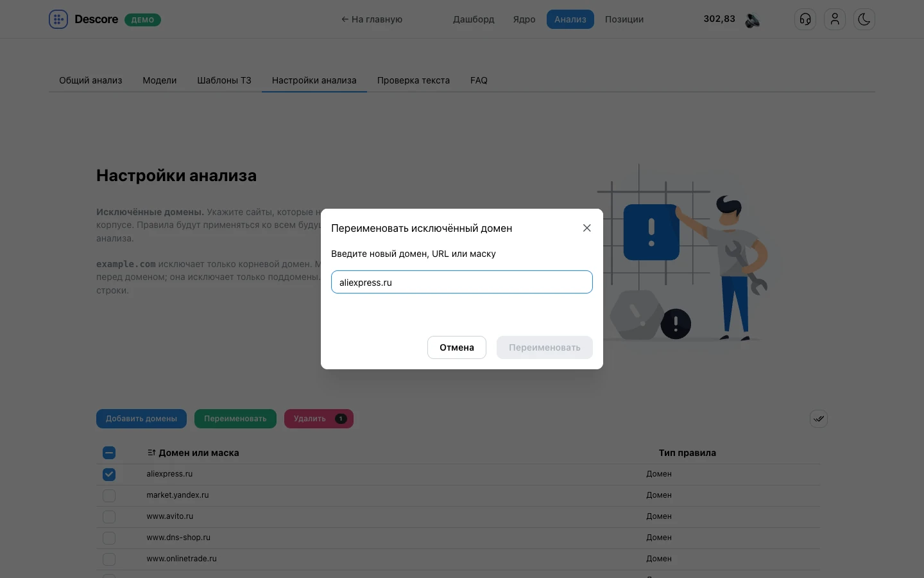This screenshot has width=924, height=578.
Task: Click the aliexpress.ru domain cell
Action: 169,474
